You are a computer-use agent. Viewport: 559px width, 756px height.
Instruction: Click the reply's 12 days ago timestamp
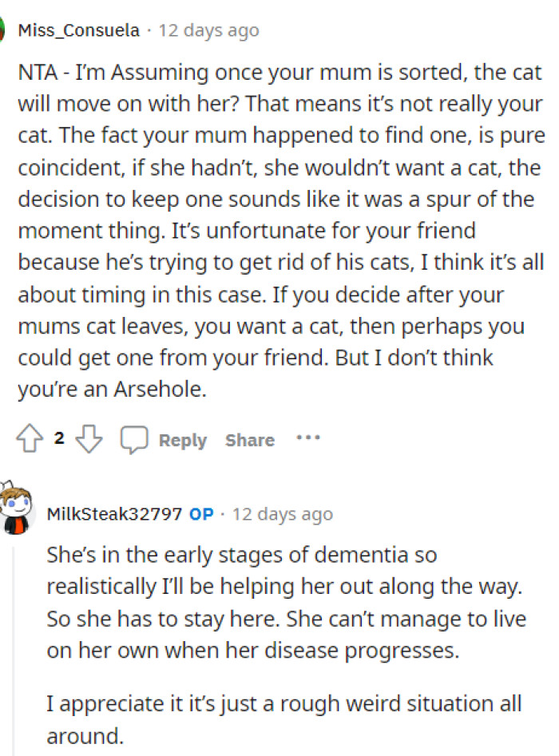click(282, 513)
